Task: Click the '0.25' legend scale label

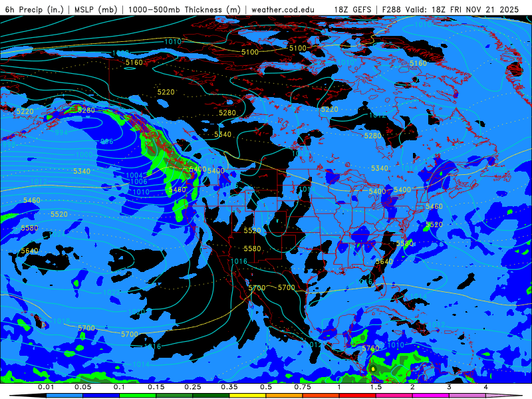Action: (193, 387)
